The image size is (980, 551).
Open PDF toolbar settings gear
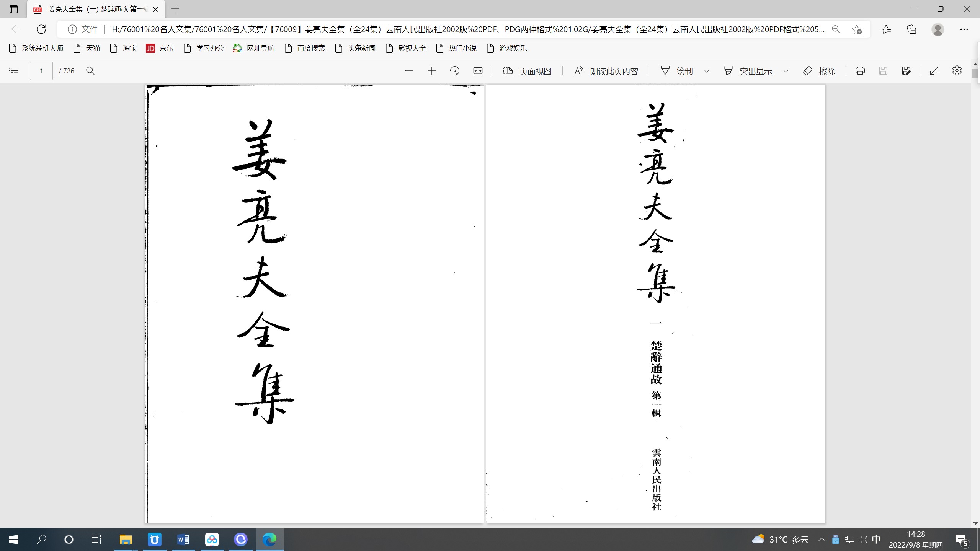click(x=957, y=71)
